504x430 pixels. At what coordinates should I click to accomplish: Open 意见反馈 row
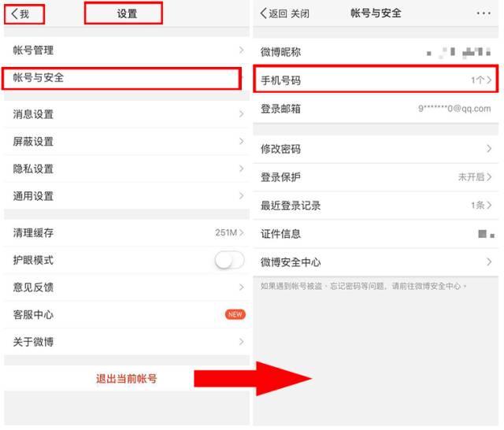[127, 287]
